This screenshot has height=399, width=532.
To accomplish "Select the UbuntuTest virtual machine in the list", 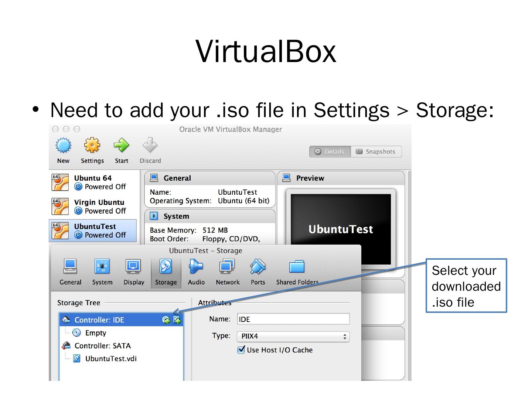I will point(93,231).
